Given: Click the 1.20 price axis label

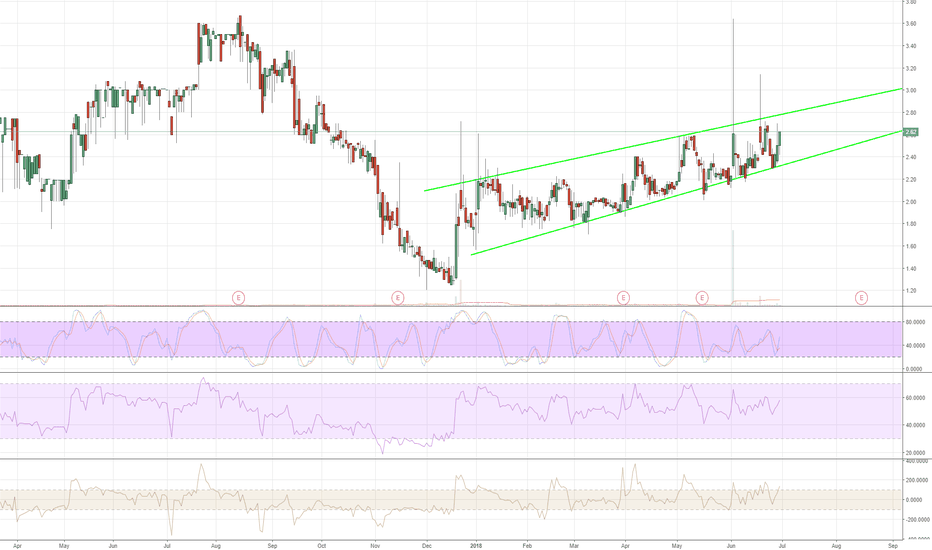Looking at the screenshot, I should [x=911, y=291].
